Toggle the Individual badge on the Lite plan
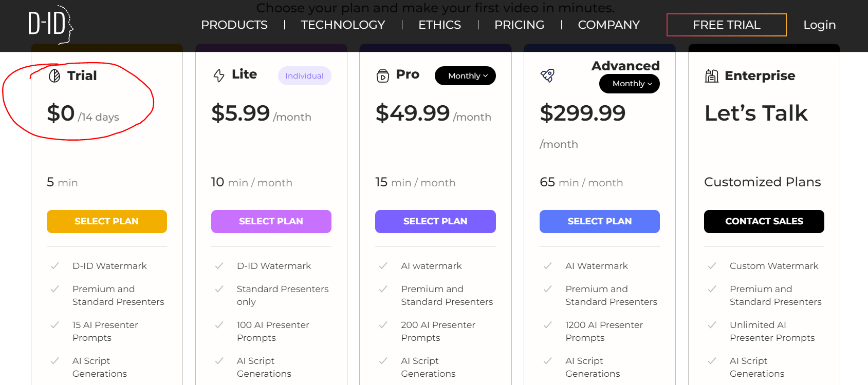 [x=304, y=76]
